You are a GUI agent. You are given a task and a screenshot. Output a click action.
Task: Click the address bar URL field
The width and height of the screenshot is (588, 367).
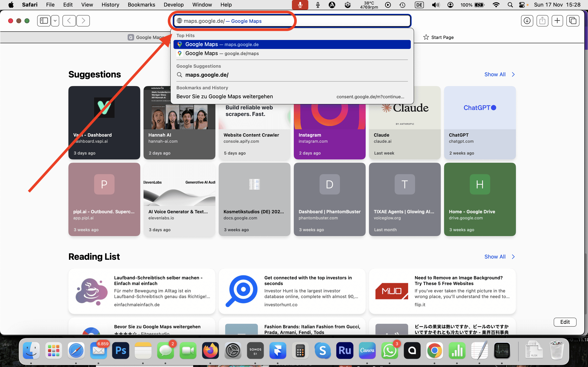[292, 21]
